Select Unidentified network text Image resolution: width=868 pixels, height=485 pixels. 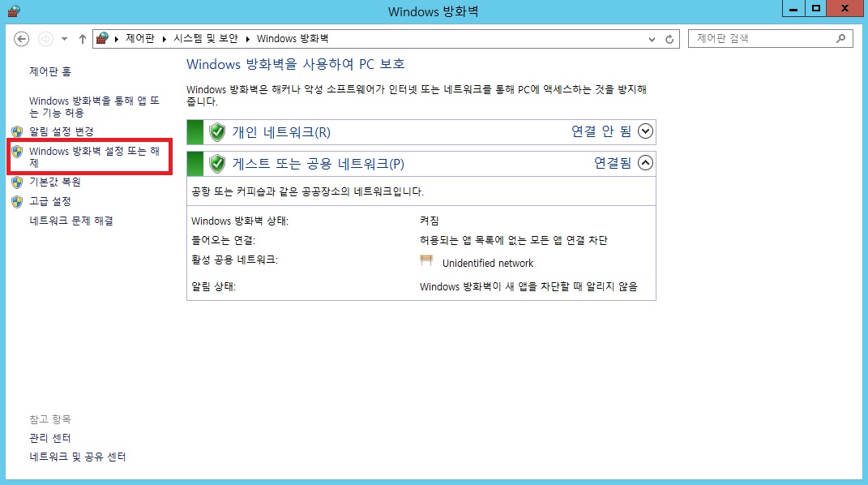point(488,263)
